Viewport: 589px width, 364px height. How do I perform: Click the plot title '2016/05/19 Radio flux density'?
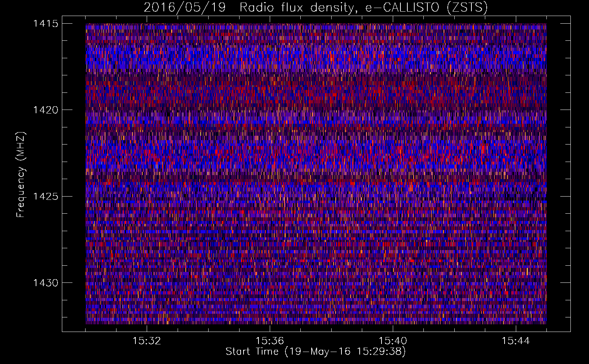248,8
